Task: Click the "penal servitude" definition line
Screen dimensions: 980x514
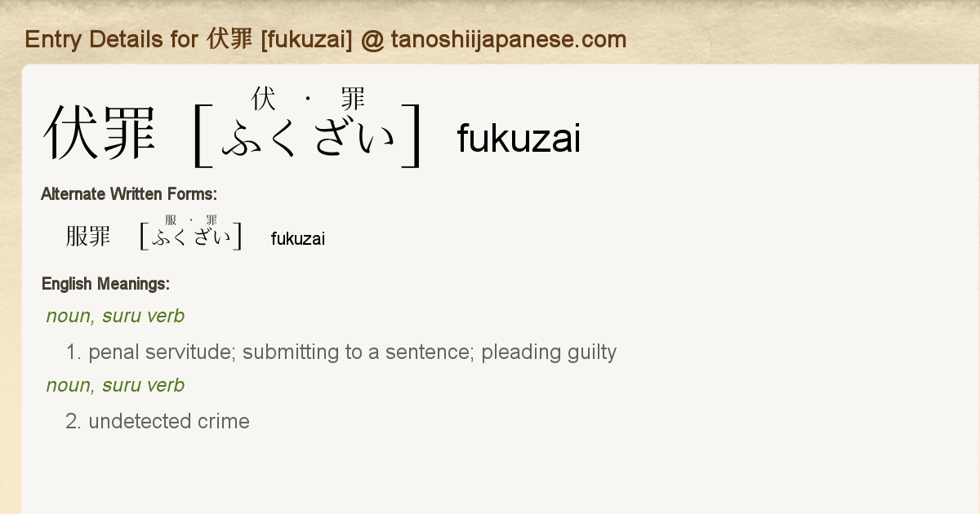Action: (x=341, y=352)
